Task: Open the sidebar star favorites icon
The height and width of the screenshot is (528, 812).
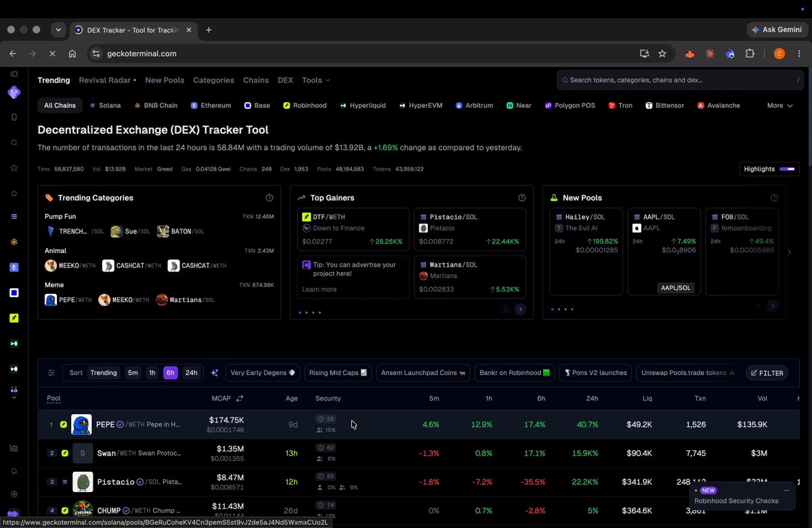Action: pos(14,193)
